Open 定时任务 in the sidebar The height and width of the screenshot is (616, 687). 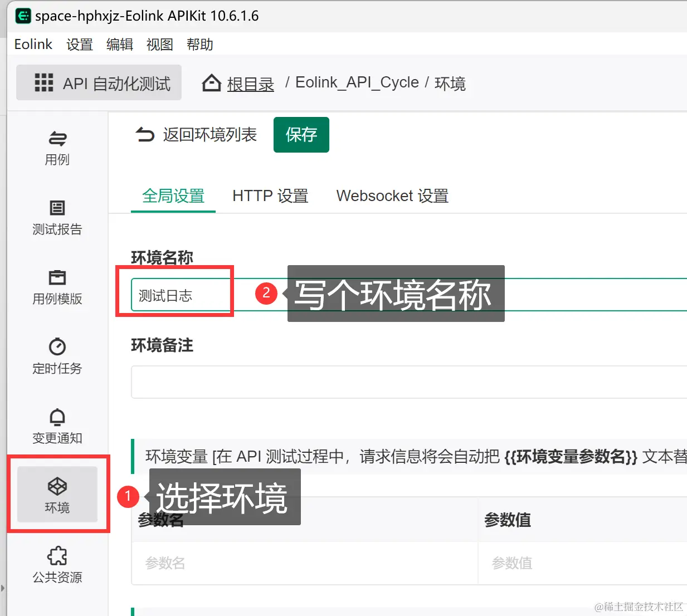tap(57, 357)
